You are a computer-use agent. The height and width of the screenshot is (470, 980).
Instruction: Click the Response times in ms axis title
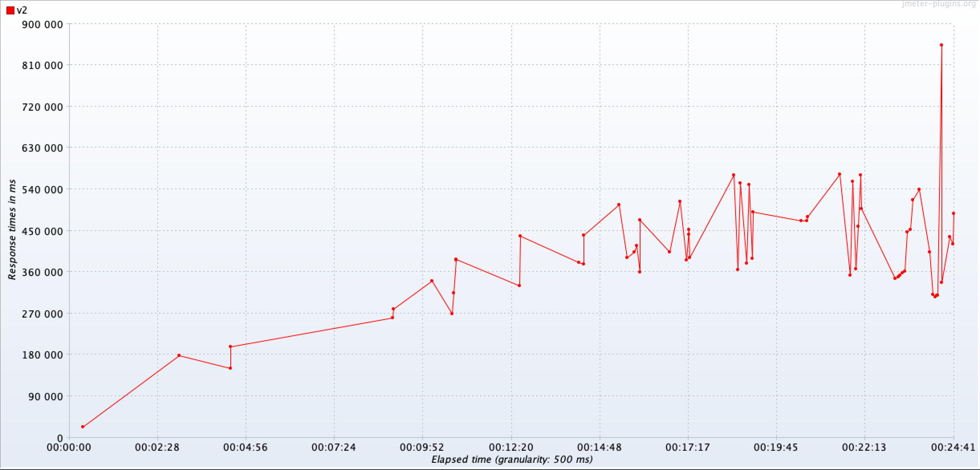coord(12,229)
